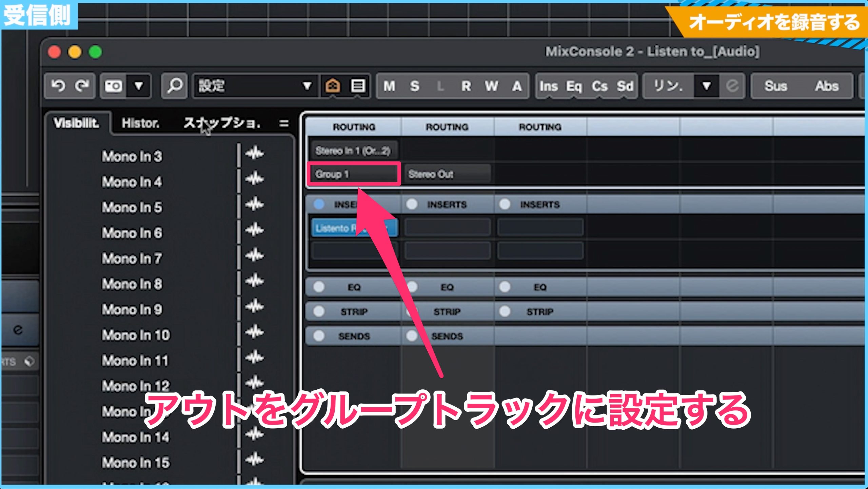
Task: Click the waveform icon beside Mono In 5
Action: pos(254,204)
